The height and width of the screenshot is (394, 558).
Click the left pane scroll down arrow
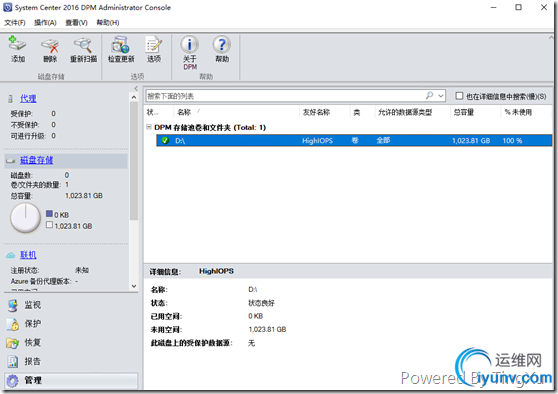[134, 286]
